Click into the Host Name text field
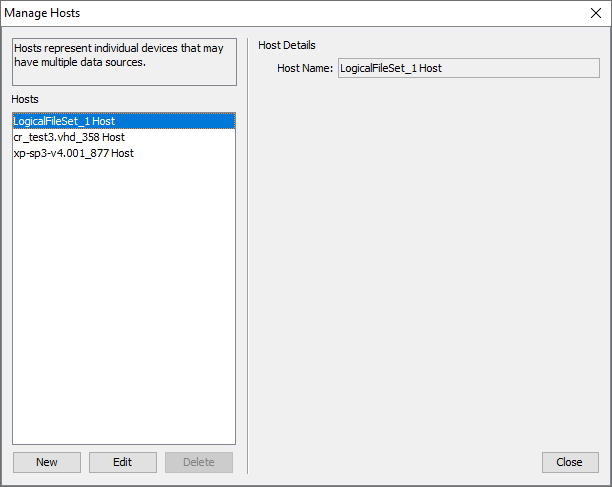Viewport: 612px width, 487px height. pos(466,68)
